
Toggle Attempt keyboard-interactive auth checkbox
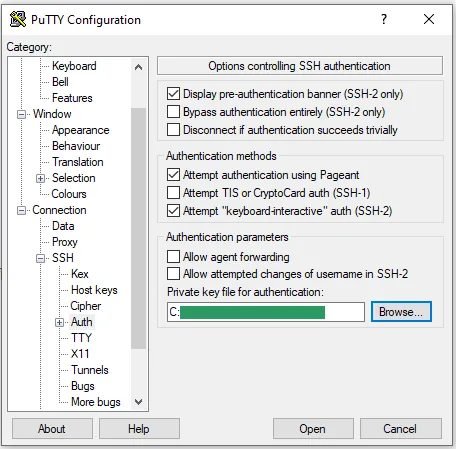[173, 211]
